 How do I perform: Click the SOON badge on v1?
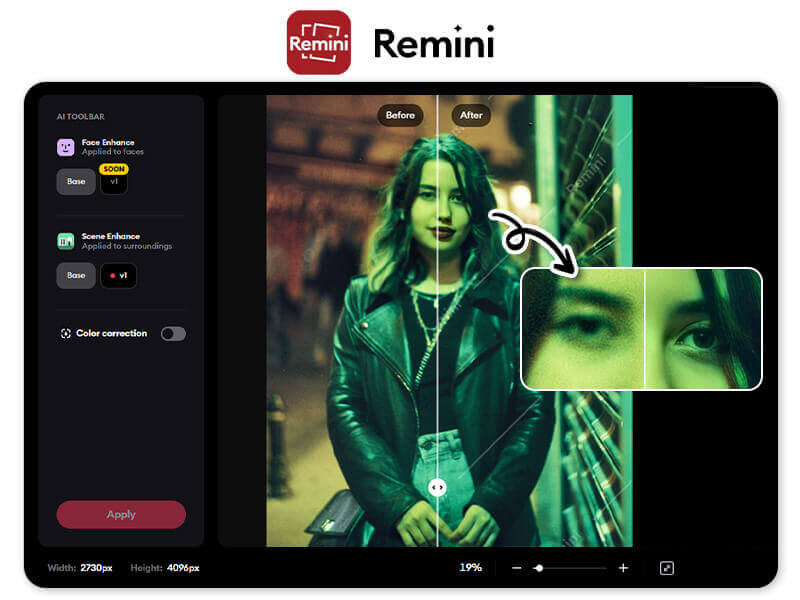113,169
